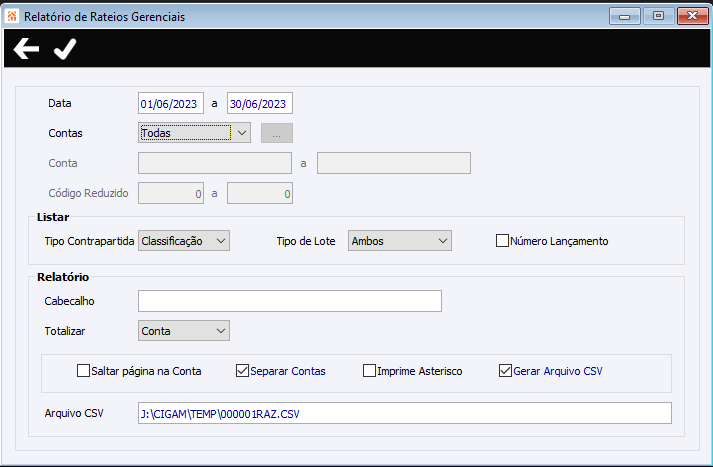Minimize the Relatório de Rateios window
The width and height of the screenshot is (713, 467).
(627, 16)
